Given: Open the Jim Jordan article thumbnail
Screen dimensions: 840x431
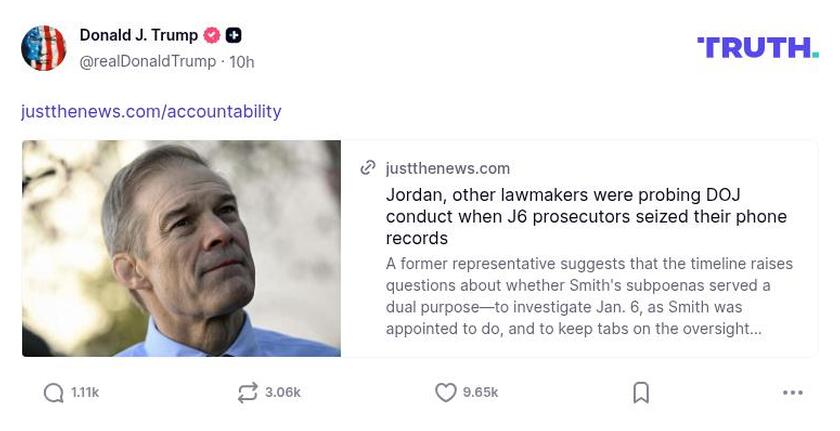Looking at the screenshot, I should click(x=181, y=248).
